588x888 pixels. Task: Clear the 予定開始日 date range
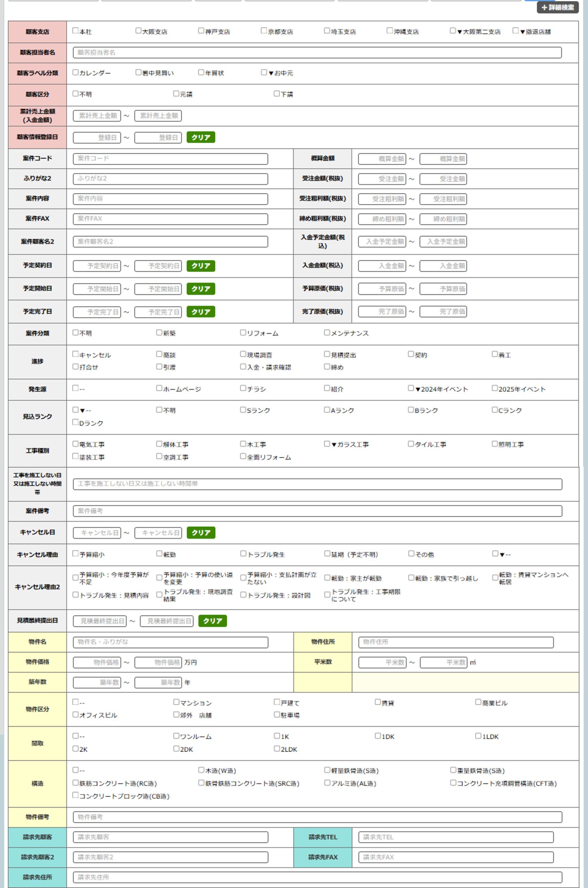click(201, 289)
